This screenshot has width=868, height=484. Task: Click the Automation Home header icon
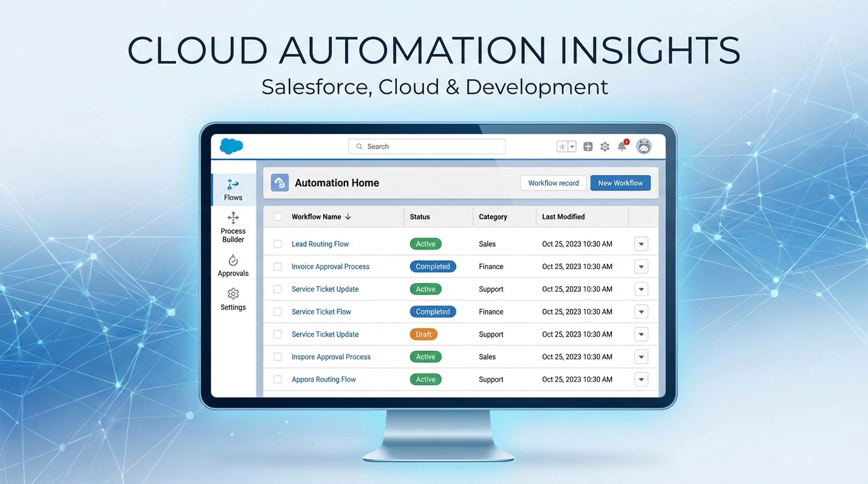coord(279,183)
